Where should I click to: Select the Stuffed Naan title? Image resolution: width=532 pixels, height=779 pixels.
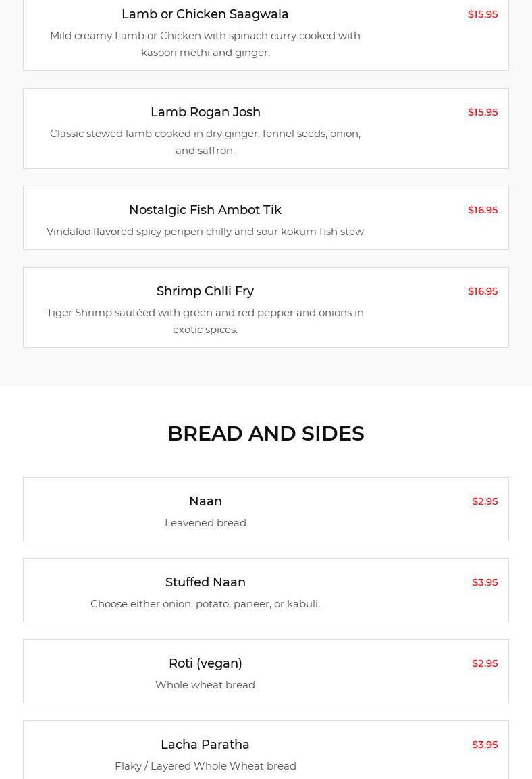(x=205, y=582)
